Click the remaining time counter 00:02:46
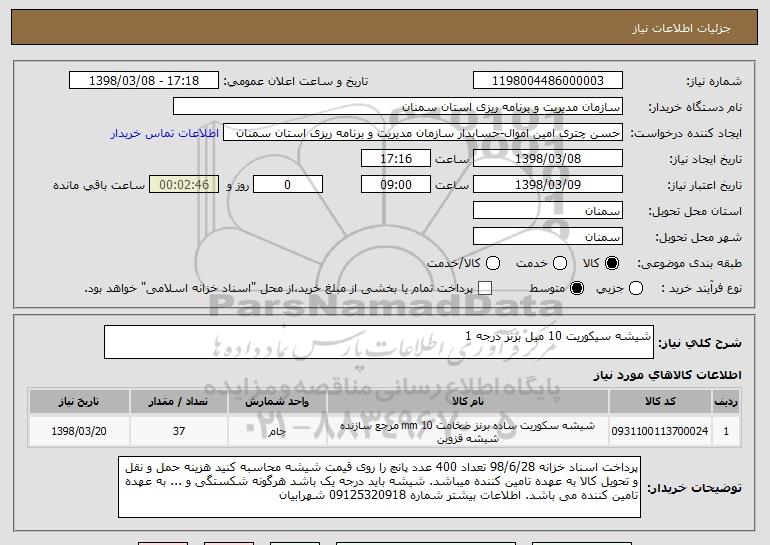The image size is (770, 545). pyautogui.click(x=184, y=185)
